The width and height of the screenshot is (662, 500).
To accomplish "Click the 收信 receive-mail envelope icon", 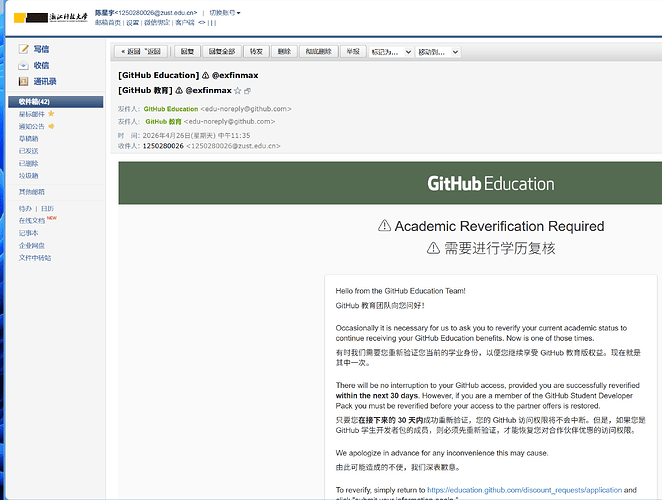I will (24, 65).
